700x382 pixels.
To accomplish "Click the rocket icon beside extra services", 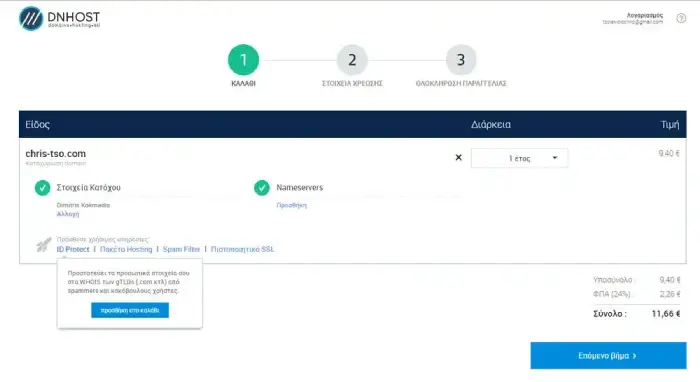I will [x=43, y=245].
